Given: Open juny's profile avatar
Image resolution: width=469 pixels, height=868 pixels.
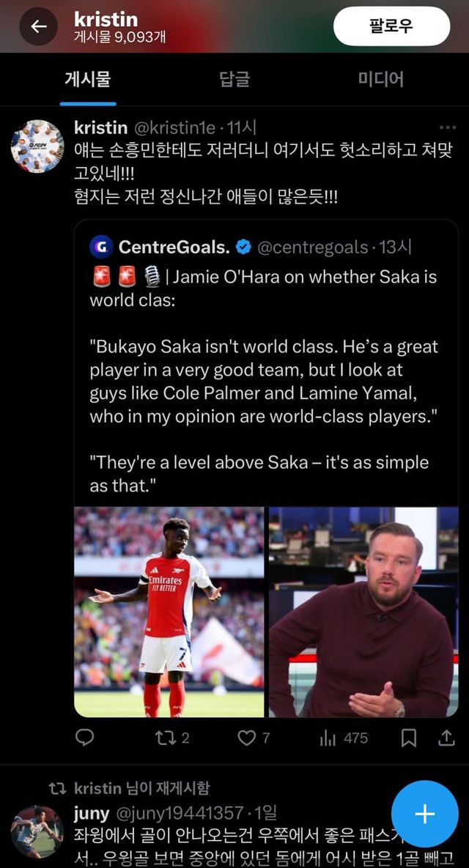Looking at the screenshot, I should pyautogui.click(x=37, y=831).
